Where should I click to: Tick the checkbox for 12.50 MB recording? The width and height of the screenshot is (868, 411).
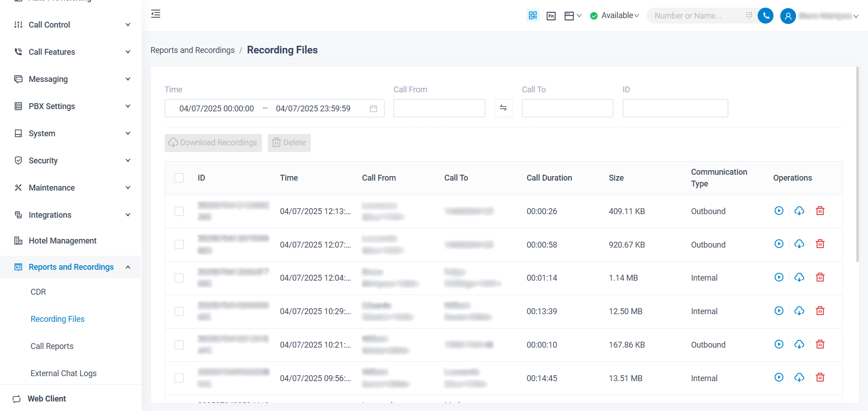click(x=179, y=311)
